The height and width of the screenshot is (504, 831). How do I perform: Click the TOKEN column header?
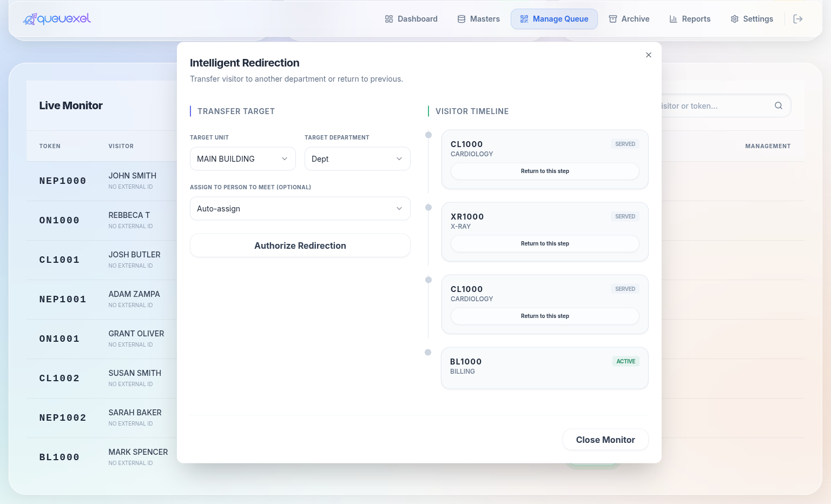pos(50,146)
